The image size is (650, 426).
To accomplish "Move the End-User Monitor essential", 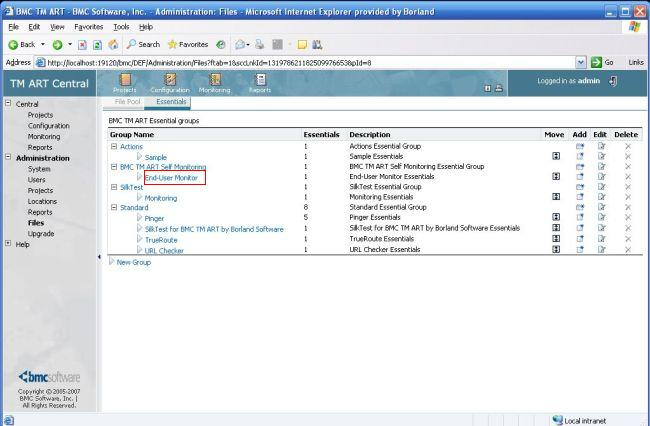I will tap(556, 177).
